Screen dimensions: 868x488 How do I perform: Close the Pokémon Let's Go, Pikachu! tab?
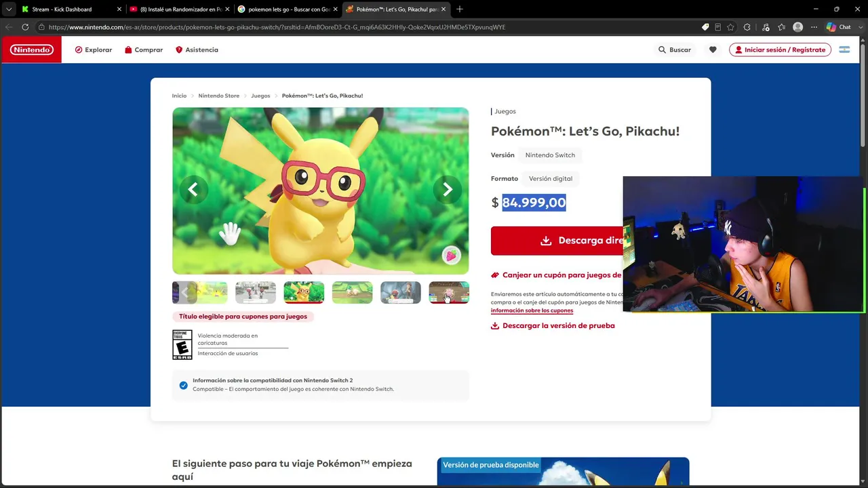tap(443, 9)
